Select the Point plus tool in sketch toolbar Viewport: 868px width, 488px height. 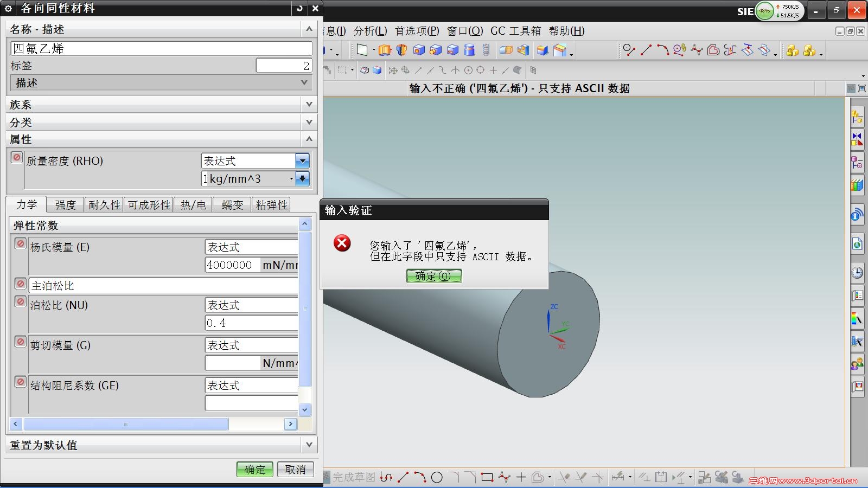point(521,477)
